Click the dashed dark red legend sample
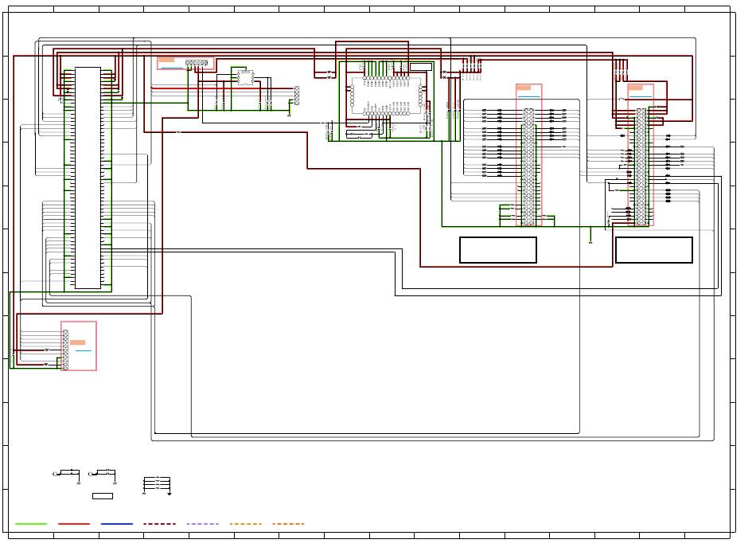This screenshot has height=559, width=756. point(160,524)
